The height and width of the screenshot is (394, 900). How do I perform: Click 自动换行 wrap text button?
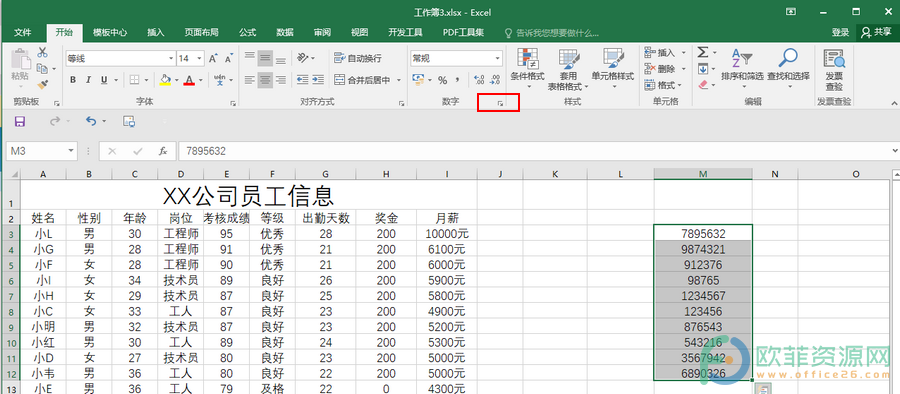point(358,58)
